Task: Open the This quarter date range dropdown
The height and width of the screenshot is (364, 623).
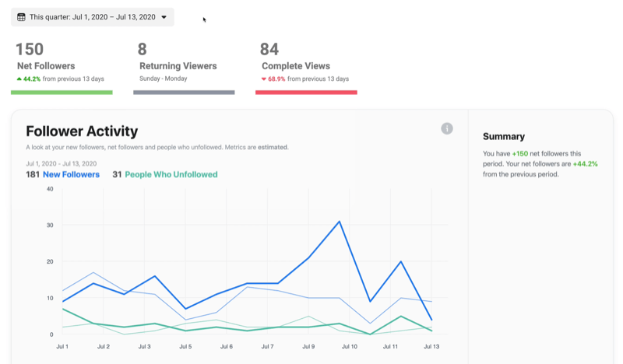Action: [92, 17]
